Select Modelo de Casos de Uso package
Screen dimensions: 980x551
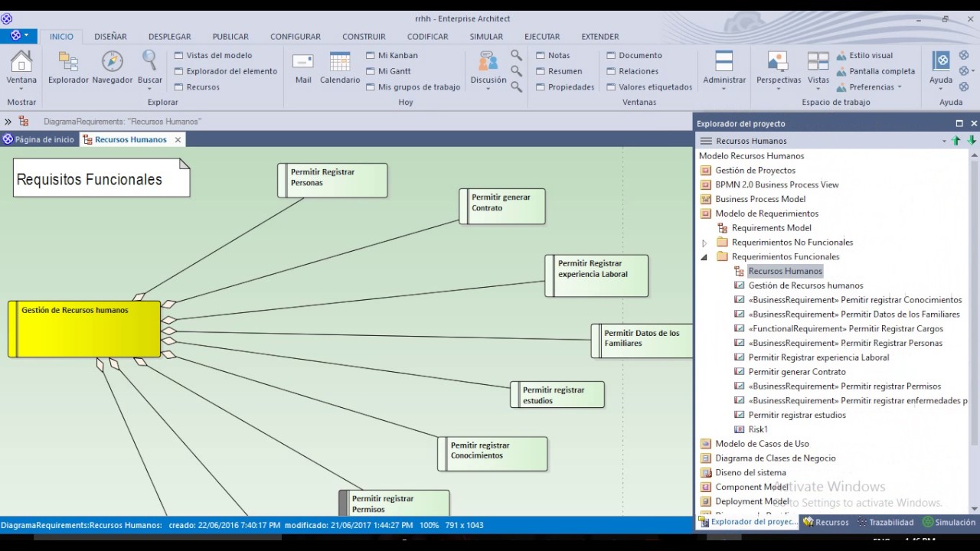click(762, 444)
